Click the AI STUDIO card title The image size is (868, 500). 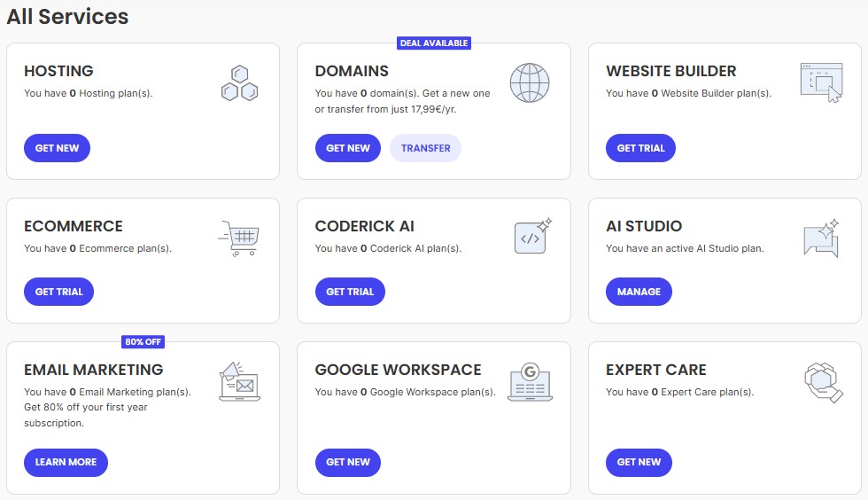coord(644,226)
